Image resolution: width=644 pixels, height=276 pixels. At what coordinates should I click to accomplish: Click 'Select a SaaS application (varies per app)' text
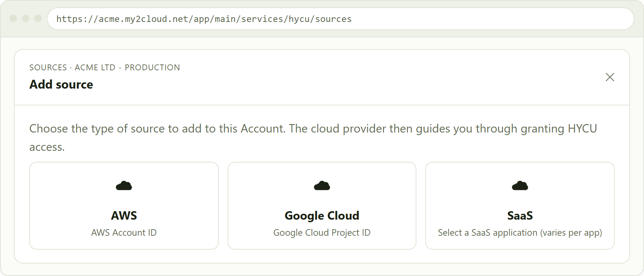[520, 233]
